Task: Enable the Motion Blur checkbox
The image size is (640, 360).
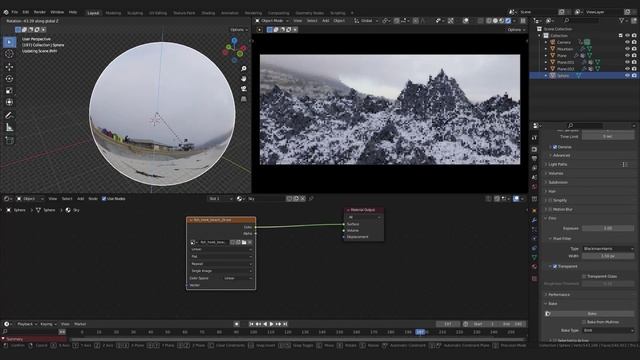Action: click(x=550, y=209)
